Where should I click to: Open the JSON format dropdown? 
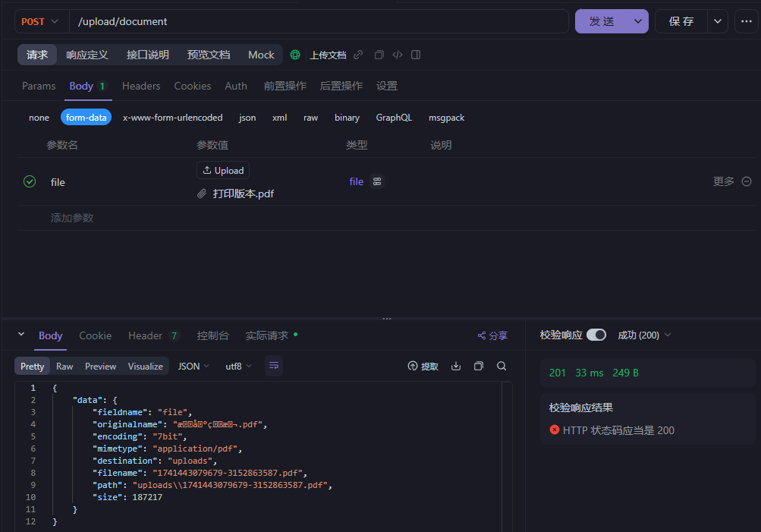click(193, 366)
